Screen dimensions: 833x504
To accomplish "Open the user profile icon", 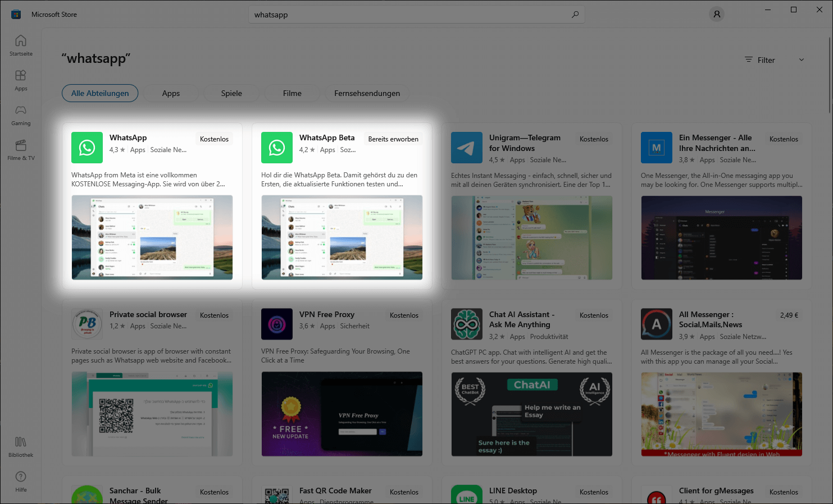I will 717,15.
